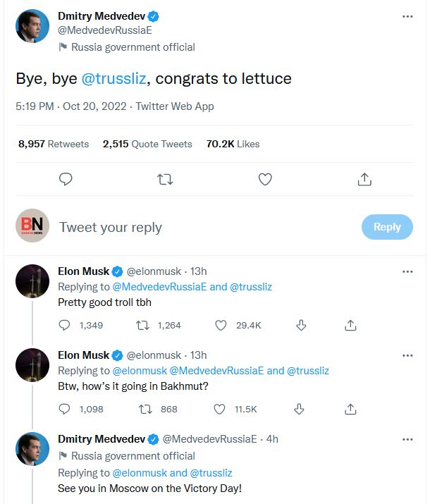This screenshot has width=430, height=504.
Task: View the 2,515 Quote Tweets list
Action: (x=147, y=144)
